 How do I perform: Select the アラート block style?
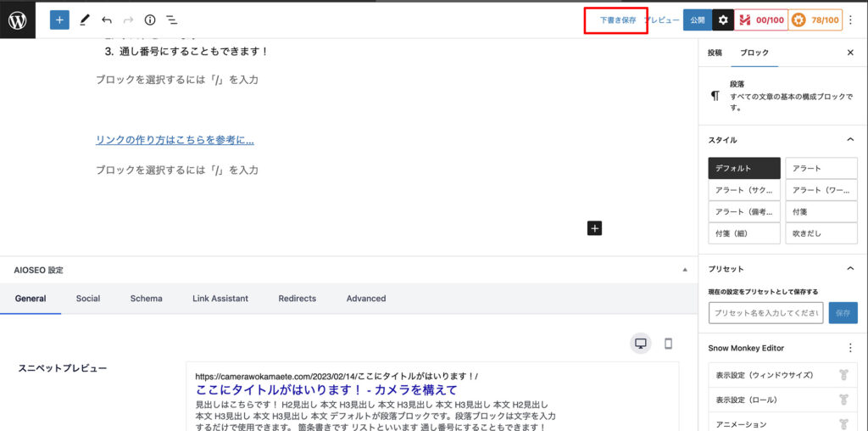tap(821, 168)
